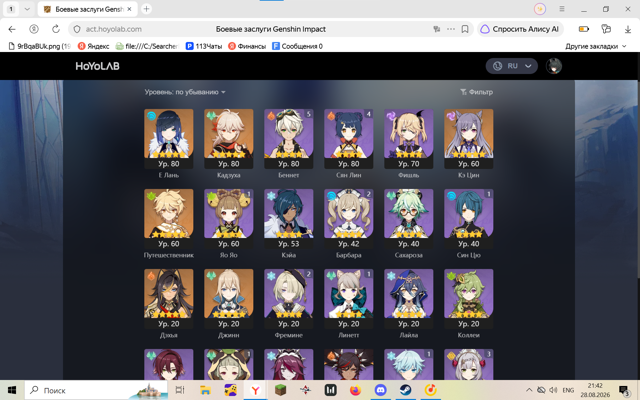Image resolution: width=640 pixels, height=400 pixels.
Task: Open the Фишль character card
Action: click(x=409, y=139)
